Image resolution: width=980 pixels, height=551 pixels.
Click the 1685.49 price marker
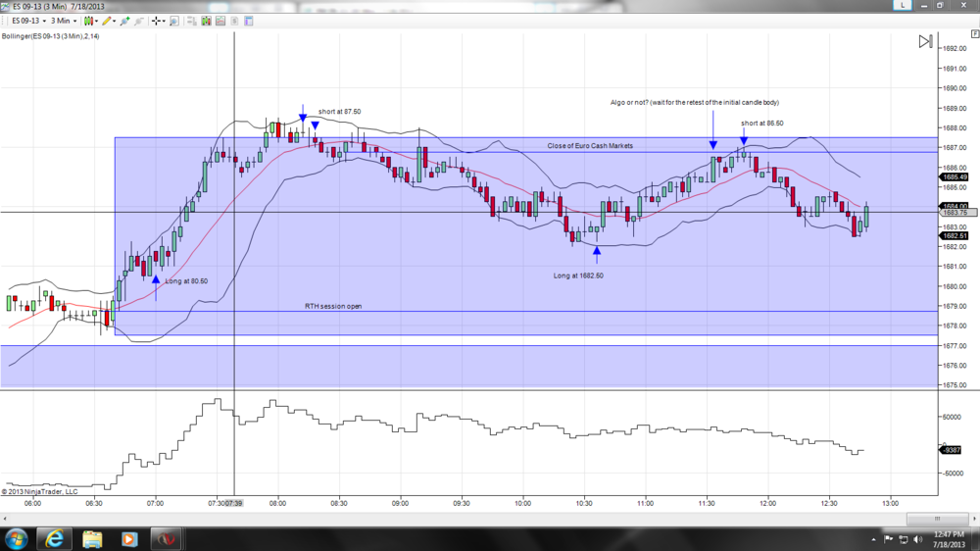click(955, 177)
